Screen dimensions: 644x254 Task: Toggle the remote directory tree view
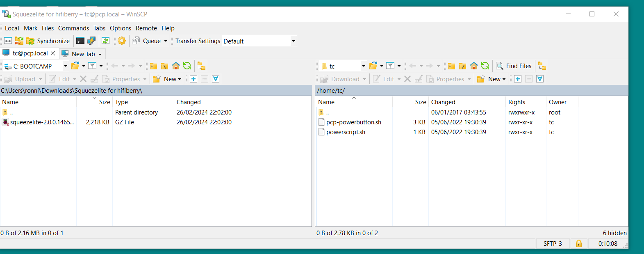click(x=542, y=66)
